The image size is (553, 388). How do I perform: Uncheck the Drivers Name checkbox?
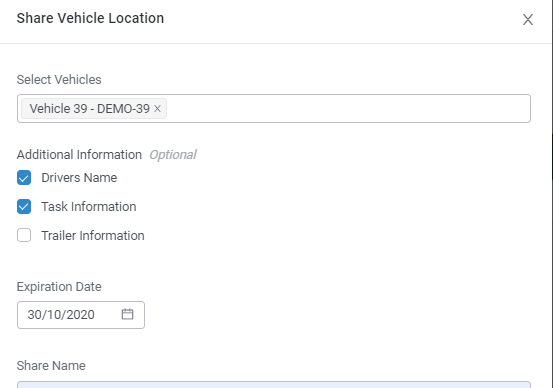point(24,177)
